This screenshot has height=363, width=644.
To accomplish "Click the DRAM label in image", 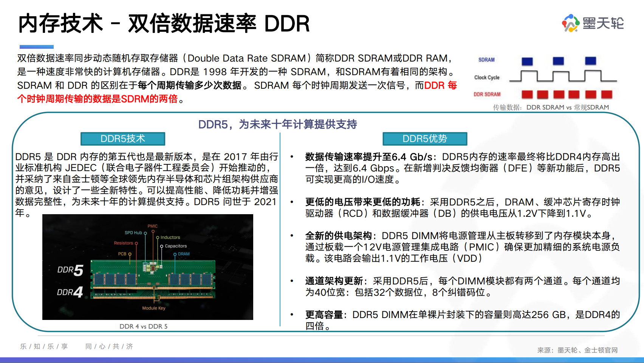I will (x=184, y=254).
